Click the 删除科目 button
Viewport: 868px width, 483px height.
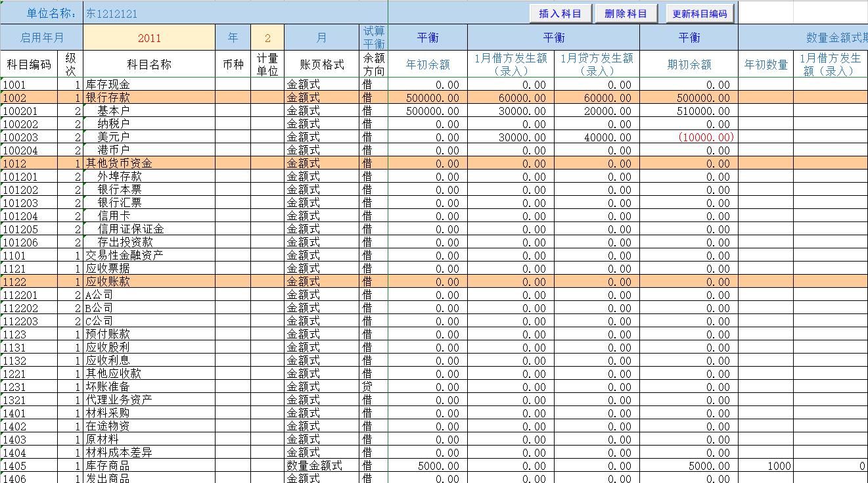624,14
